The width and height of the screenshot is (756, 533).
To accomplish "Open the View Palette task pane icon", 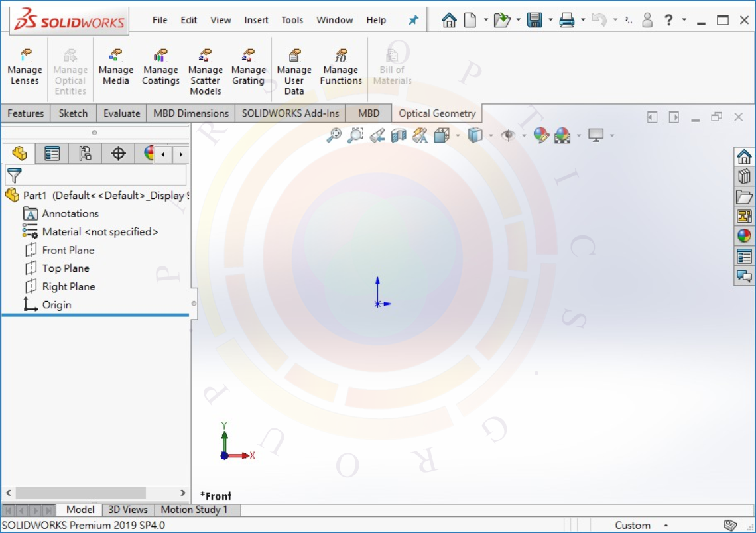I will pos(744,216).
